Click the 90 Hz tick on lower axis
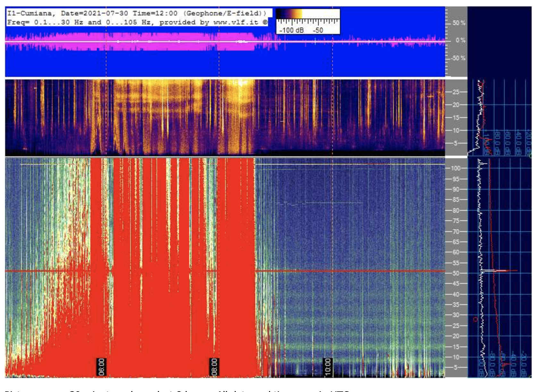This screenshot has width=556, height=392. (x=456, y=189)
